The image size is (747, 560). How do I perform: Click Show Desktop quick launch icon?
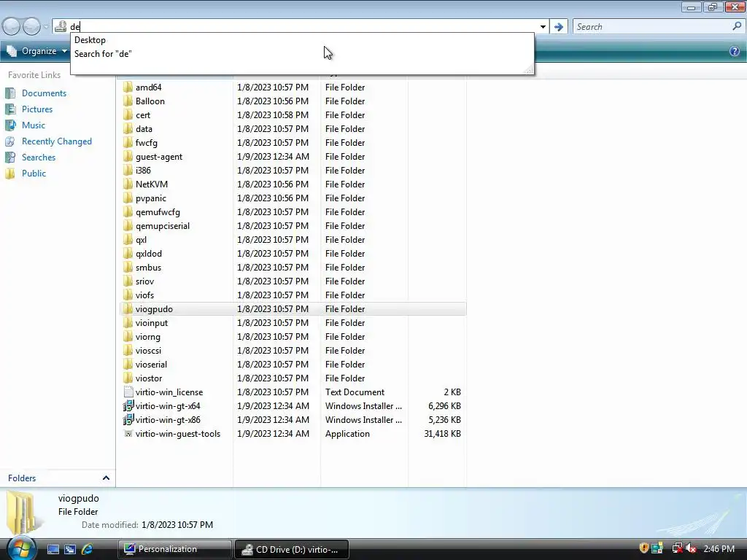tap(53, 549)
